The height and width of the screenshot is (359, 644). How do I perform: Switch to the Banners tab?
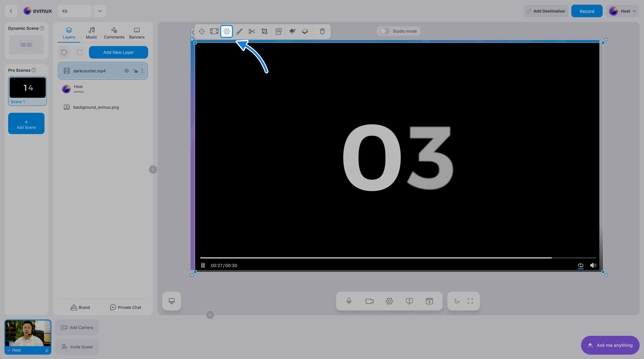[x=137, y=33]
